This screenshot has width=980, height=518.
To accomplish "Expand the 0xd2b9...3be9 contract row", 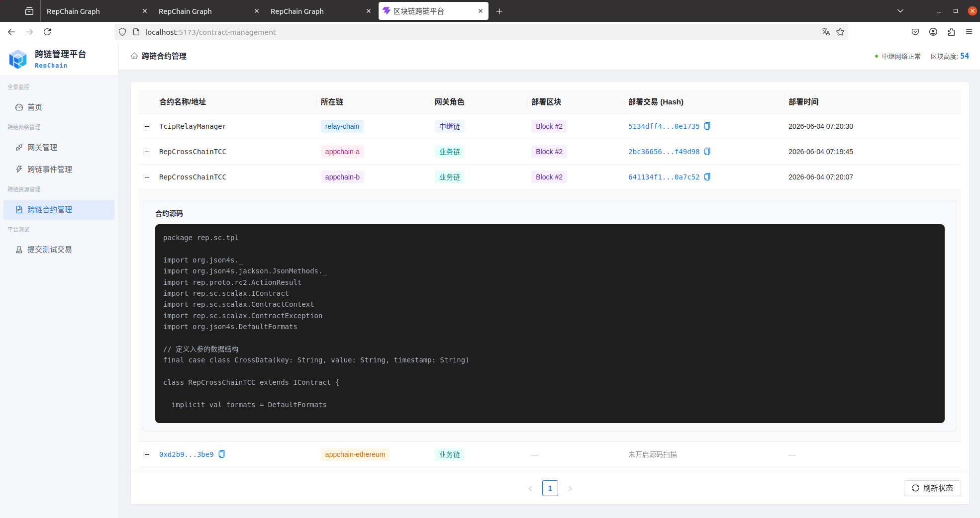I will (x=147, y=455).
